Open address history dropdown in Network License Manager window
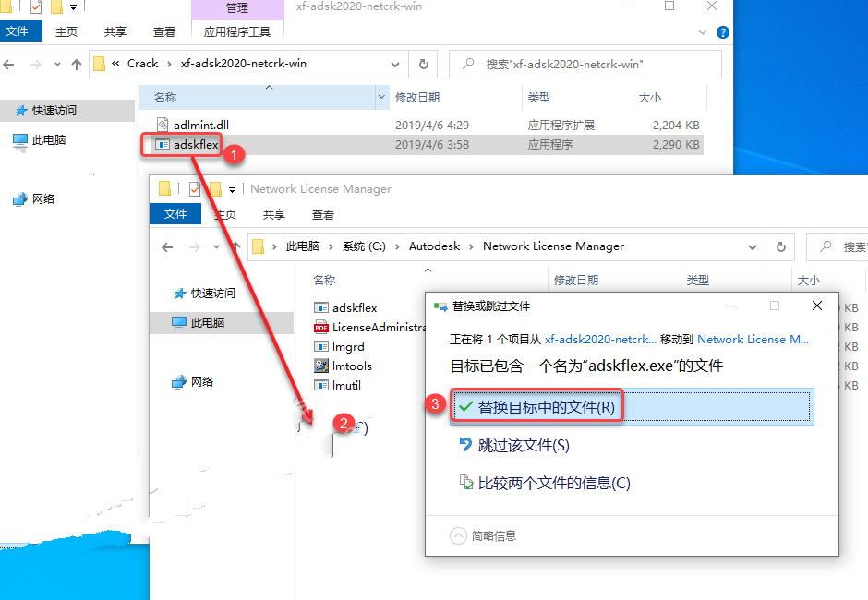Screen dimensions: 868x600 pyautogui.click(x=753, y=247)
